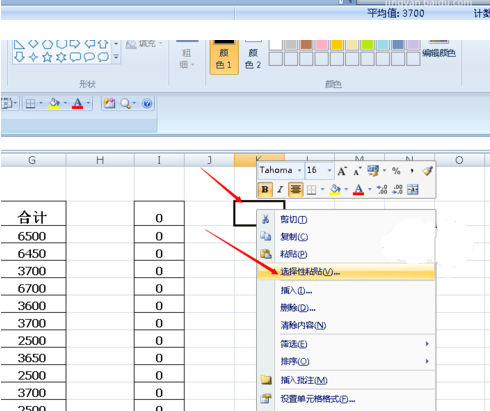Click the Format Painter brush in mini toolbar
The height and width of the screenshot is (411, 490).
point(427,171)
